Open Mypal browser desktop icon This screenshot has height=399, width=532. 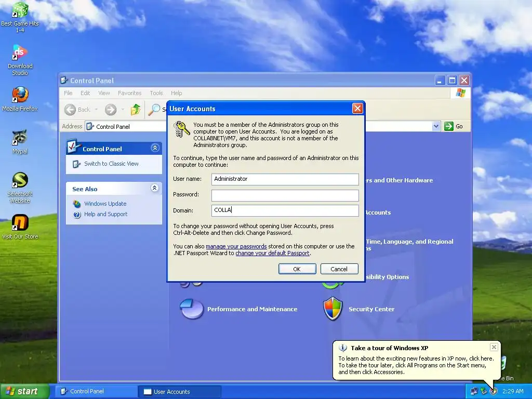(20, 142)
